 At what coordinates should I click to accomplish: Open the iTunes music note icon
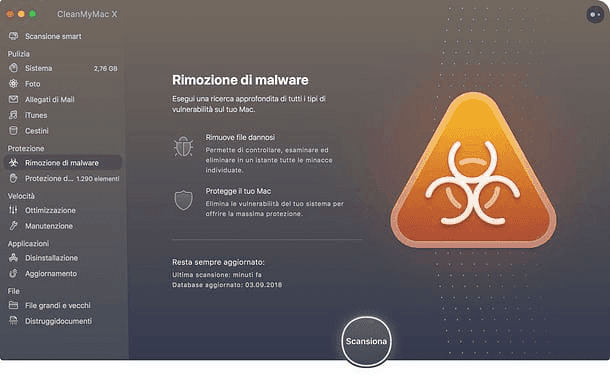tap(14, 115)
